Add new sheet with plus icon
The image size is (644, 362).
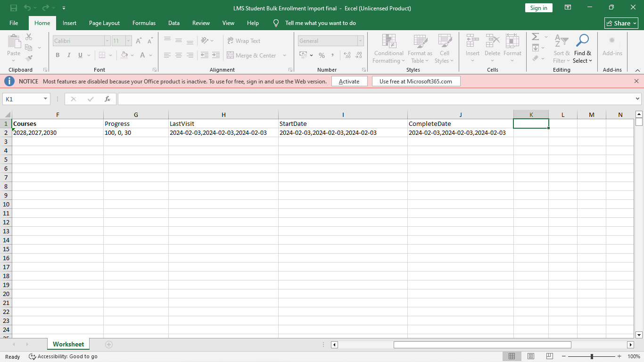point(109,345)
